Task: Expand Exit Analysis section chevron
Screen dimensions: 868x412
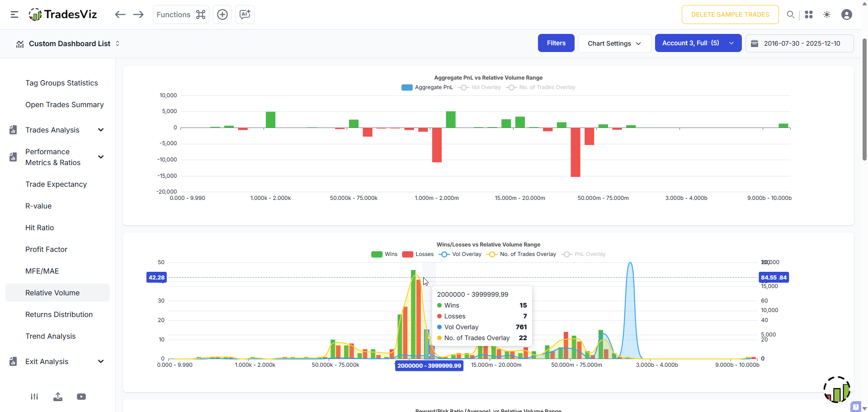Action: pyautogui.click(x=101, y=361)
